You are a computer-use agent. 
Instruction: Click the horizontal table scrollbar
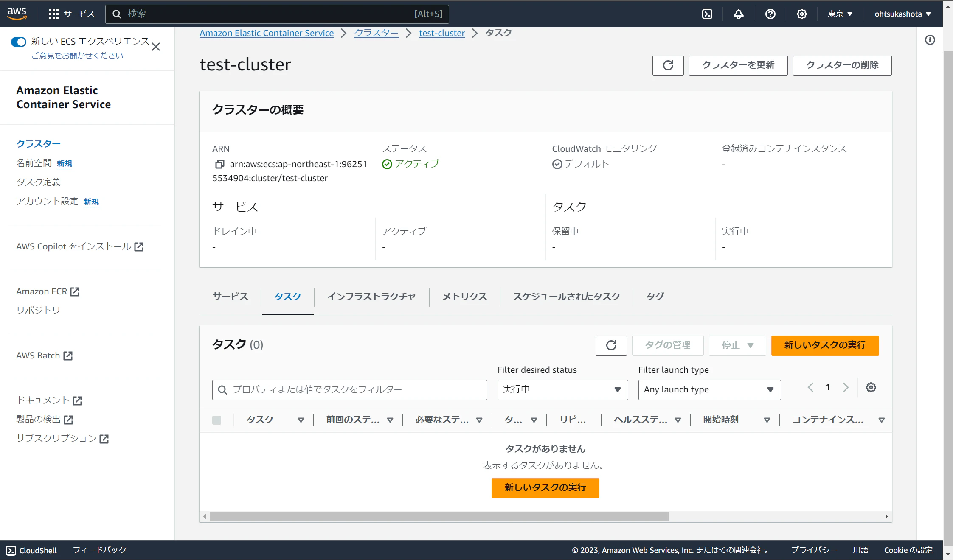point(439,517)
